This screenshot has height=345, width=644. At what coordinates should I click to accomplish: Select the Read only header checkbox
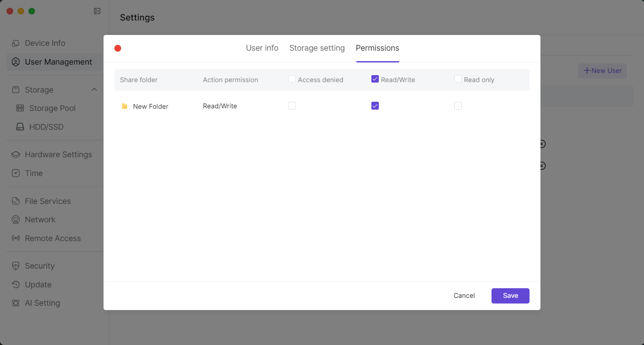(458, 79)
